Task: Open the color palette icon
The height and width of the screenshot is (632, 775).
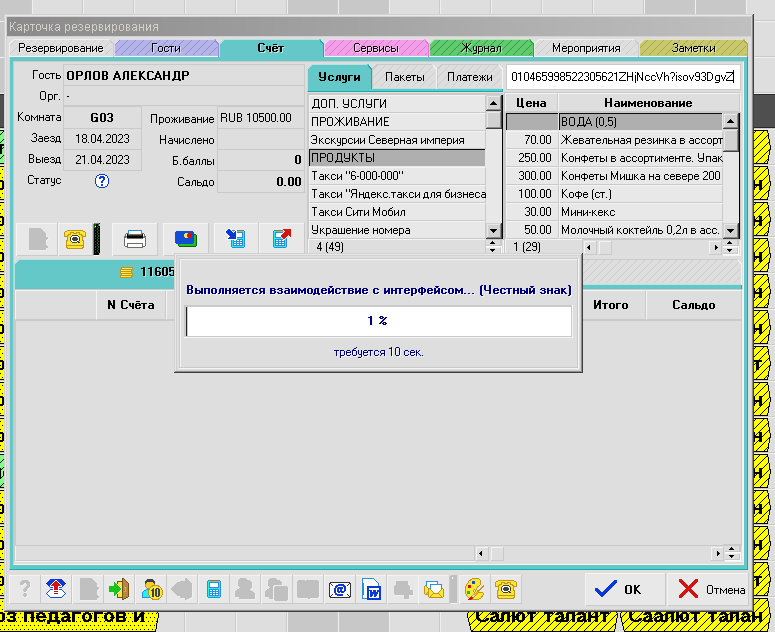Action: [x=476, y=589]
